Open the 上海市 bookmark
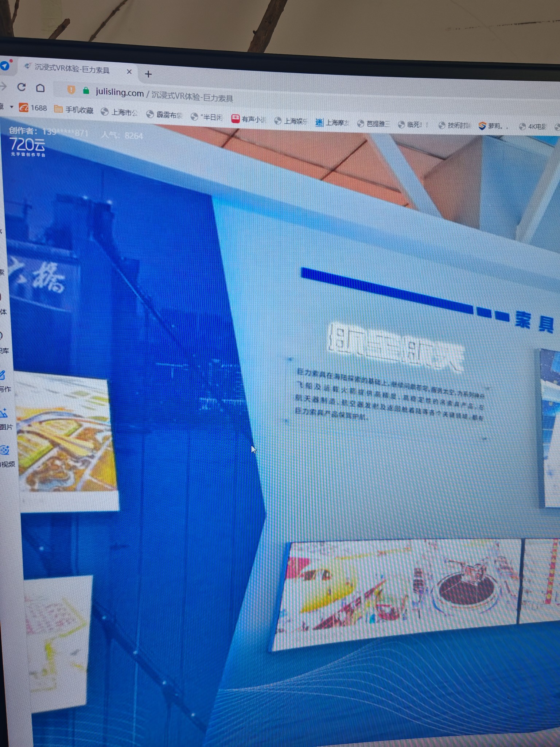 pos(120,112)
